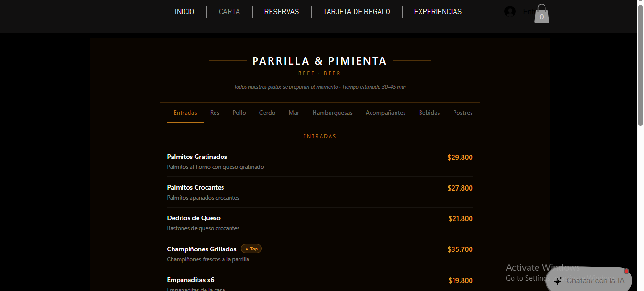Switch to the Cerdo tab
The width and height of the screenshot is (644, 291).
[267, 113]
